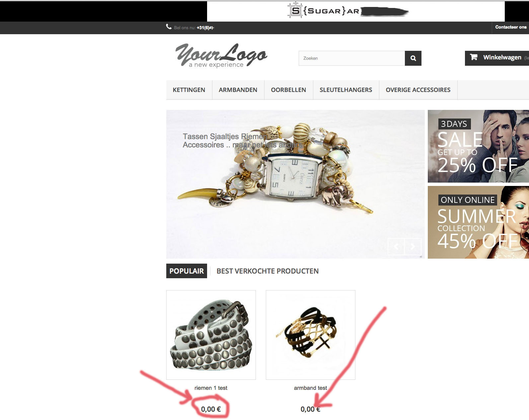Switch to the Populair tab
The width and height of the screenshot is (529, 420).
[x=187, y=271]
